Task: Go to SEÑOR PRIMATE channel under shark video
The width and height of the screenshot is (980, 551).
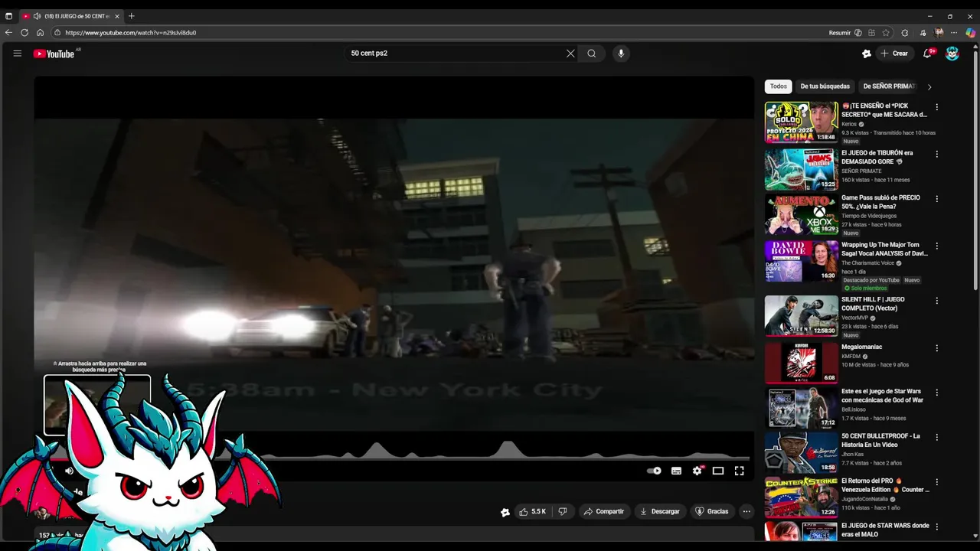Action: point(861,171)
